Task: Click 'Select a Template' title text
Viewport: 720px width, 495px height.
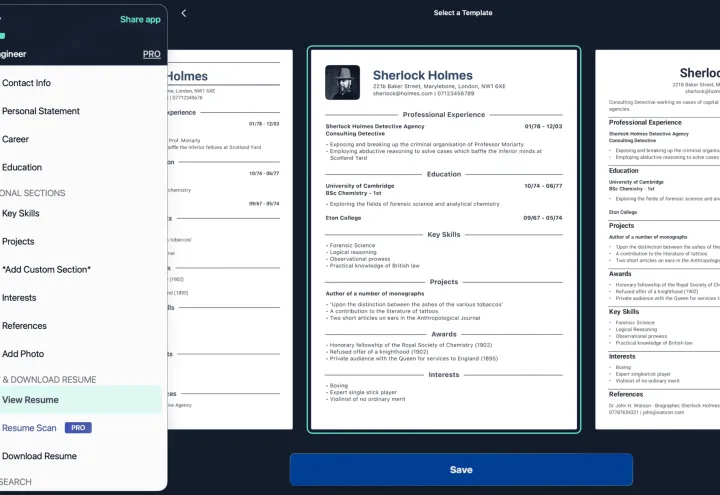Action: (463, 13)
